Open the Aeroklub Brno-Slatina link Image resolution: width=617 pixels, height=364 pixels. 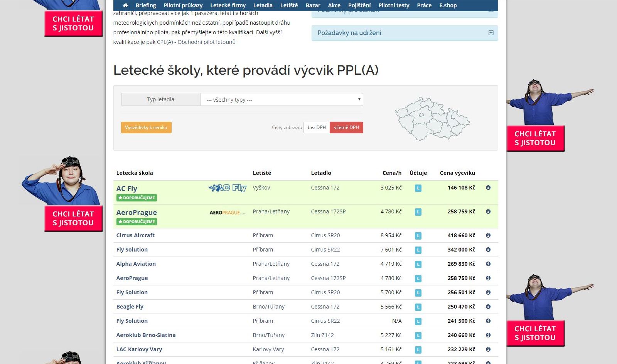point(146,335)
